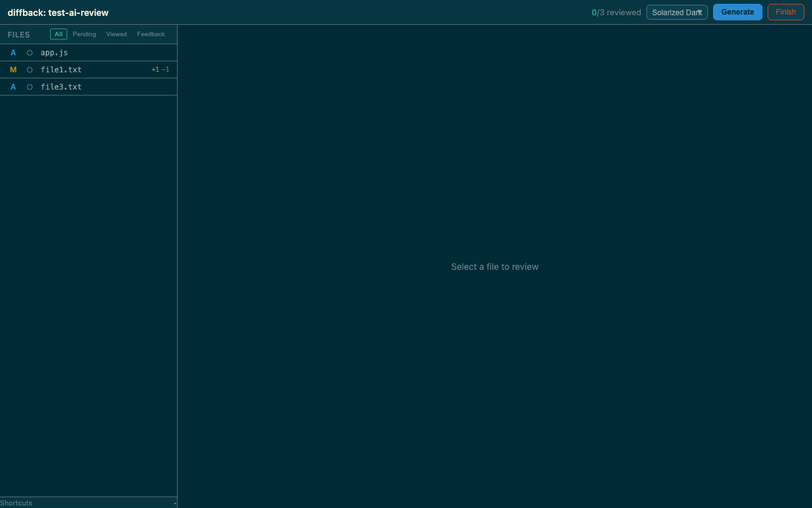Select the Viewed filter tab
This screenshot has width=812, height=508.
click(x=116, y=34)
